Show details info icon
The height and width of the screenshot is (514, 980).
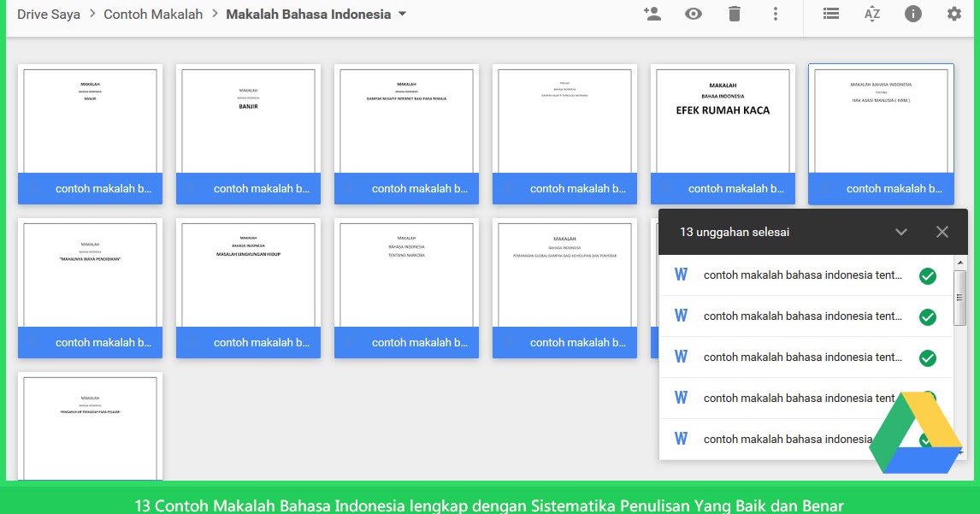pyautogui.click(x=913, y=14)
